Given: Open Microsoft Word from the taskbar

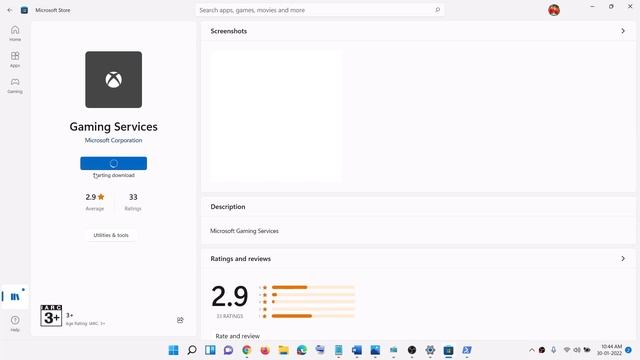Looking at the screenshot, I should pos(357,350).
